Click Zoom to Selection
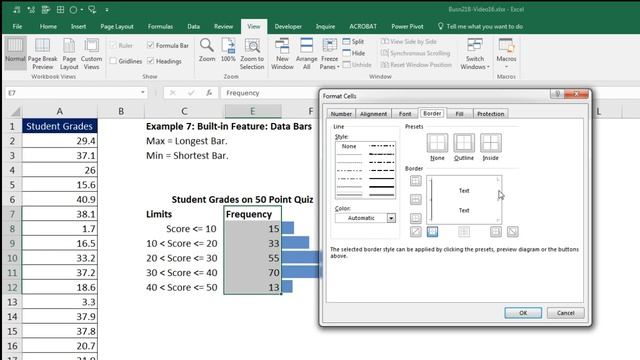640x360 pixels. pos(252,54)
